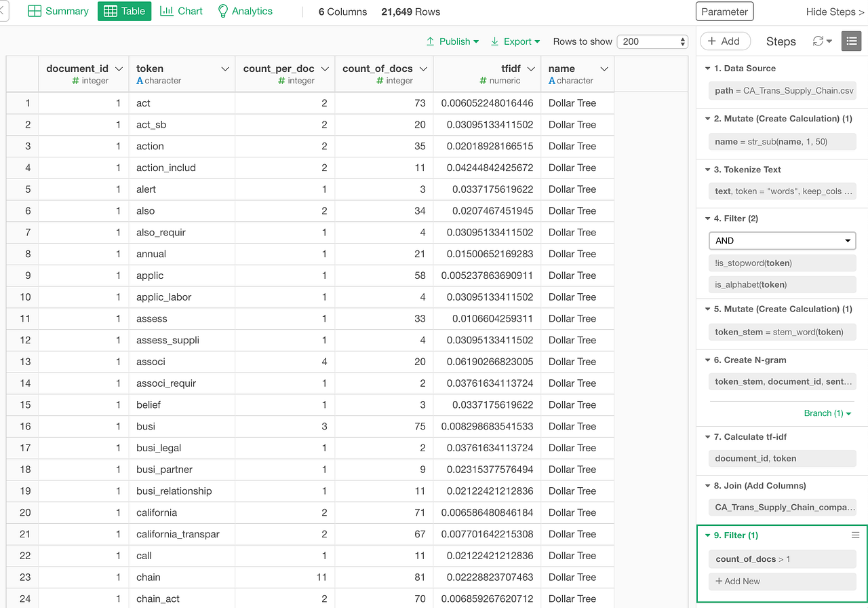Click the Add step button
868x608 pixels.
725,41
